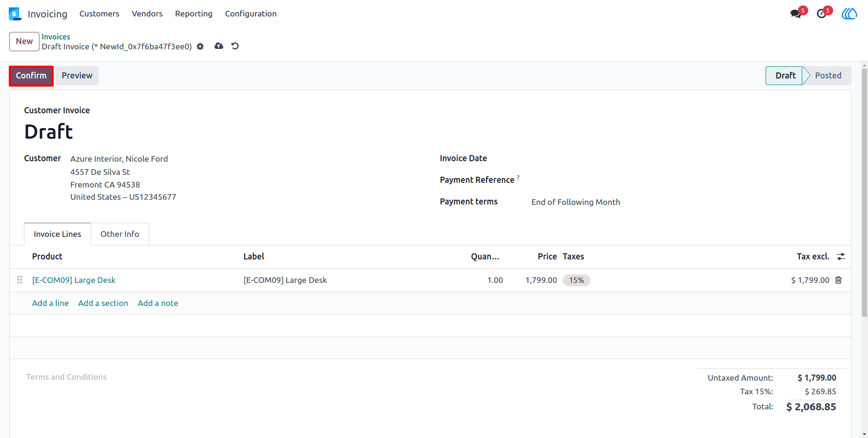Click the Preview button
The image size is (868, 438).
[x=77, y=76]
